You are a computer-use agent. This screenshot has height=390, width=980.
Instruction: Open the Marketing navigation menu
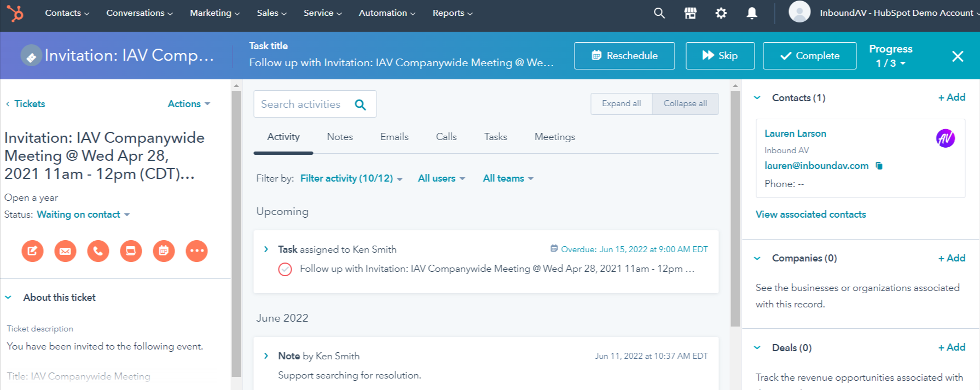click(x=214, y=13)
